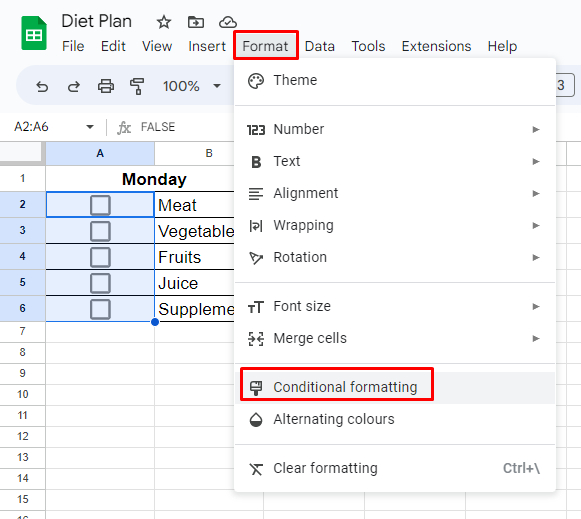Screen dimensions: 581x519
Task: Open the 100% zoom dropdown
Action: click(192, 86)
